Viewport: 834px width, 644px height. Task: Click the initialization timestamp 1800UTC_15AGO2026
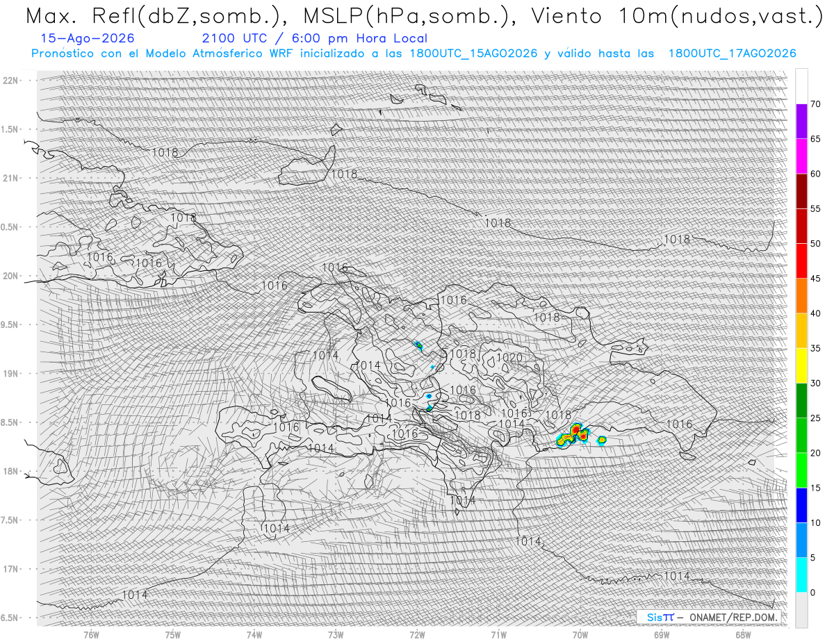coord(475,53)
